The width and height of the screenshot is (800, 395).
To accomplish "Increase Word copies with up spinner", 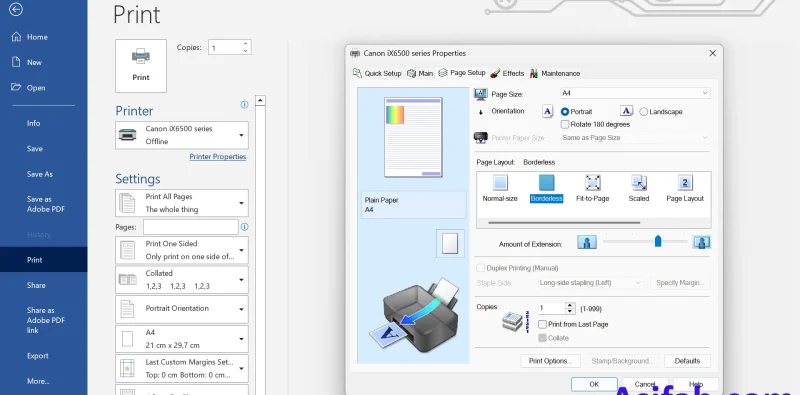I will (245, 44).
